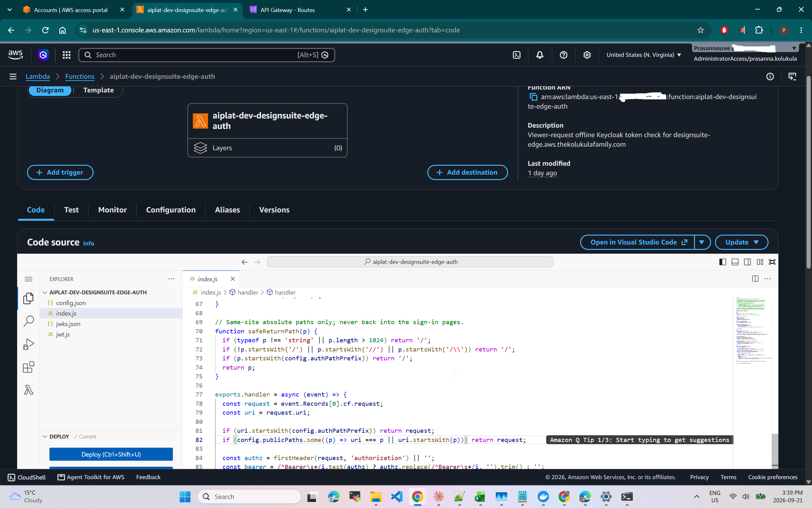Expand the Update dropdown button
Viewport: 812px width, 508px height.
[742, 242]
